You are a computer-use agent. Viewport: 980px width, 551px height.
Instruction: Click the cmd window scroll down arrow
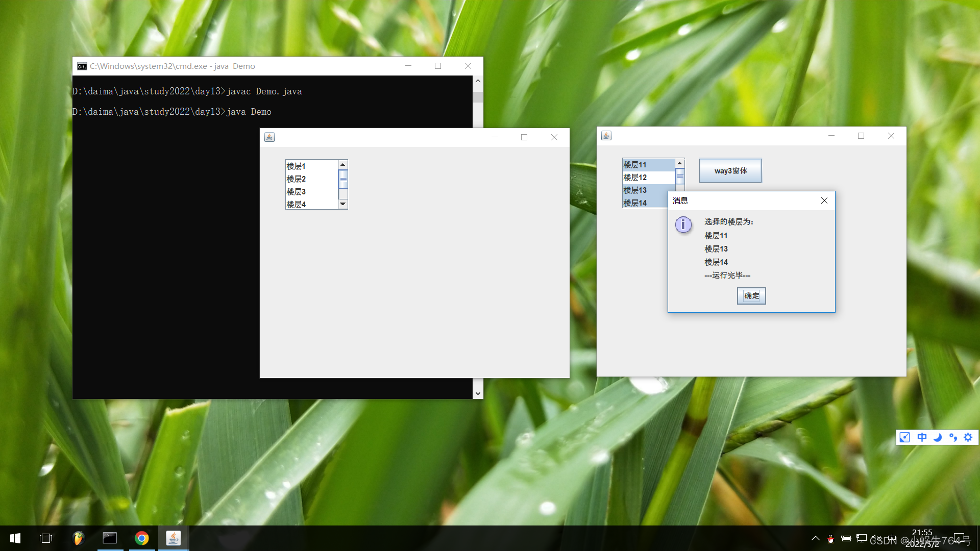(x=478, y=393)
